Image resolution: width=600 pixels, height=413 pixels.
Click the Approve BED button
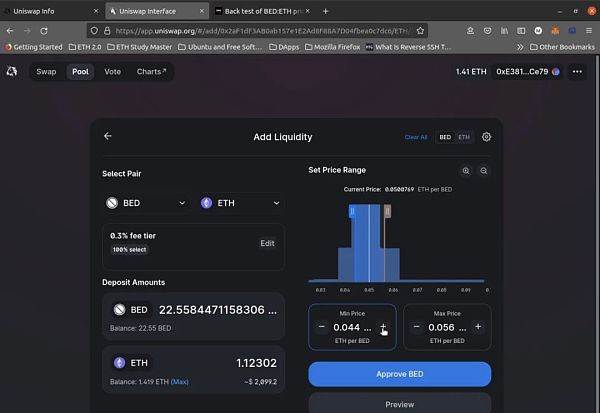pos(399,374)
